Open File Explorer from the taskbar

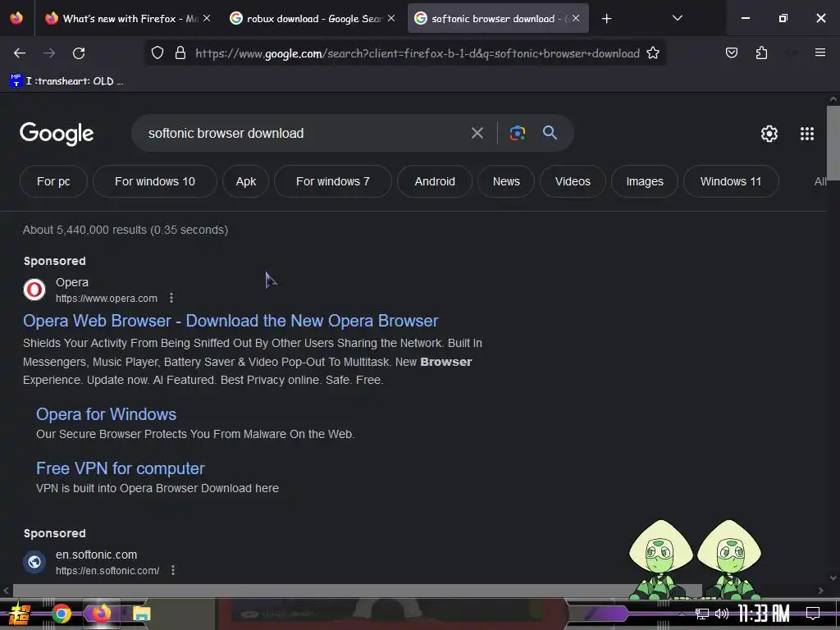(x=141, y=614)
